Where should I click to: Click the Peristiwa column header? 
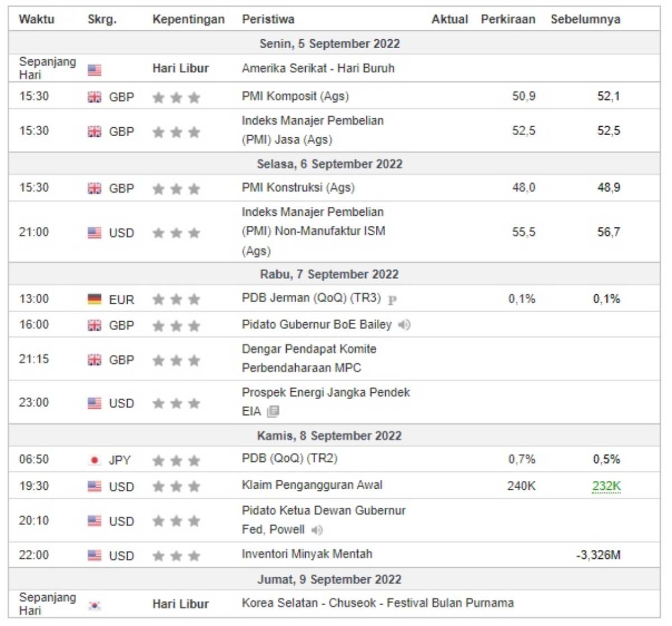click(x=268, y=19)
